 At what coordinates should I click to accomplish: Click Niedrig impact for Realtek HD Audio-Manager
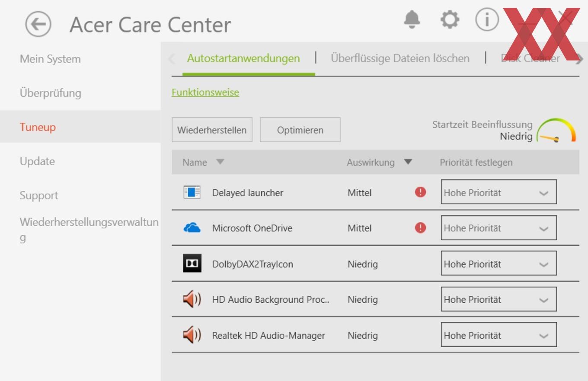coord(362,336)
